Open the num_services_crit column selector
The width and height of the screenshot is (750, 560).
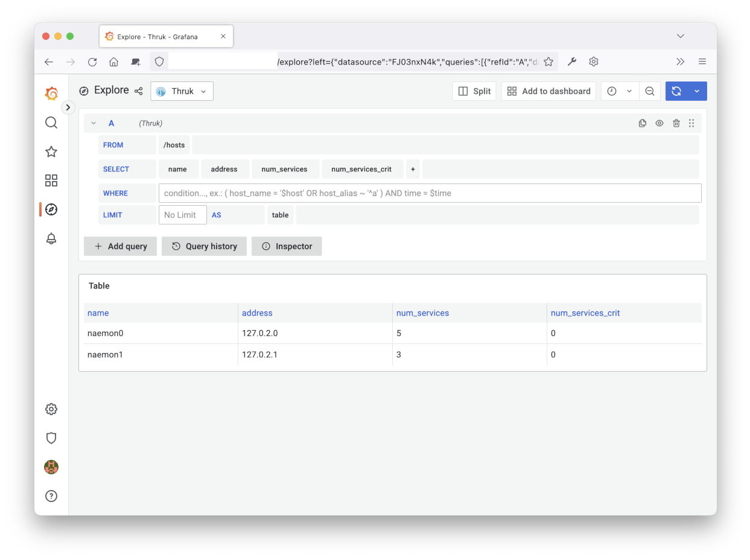[x=361, y=169]
